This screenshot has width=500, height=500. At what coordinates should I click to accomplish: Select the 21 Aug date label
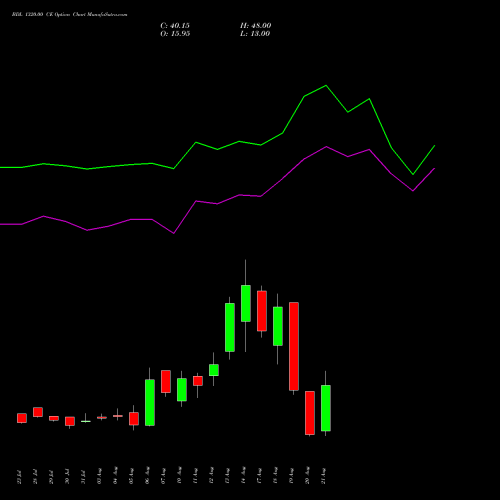323,476
